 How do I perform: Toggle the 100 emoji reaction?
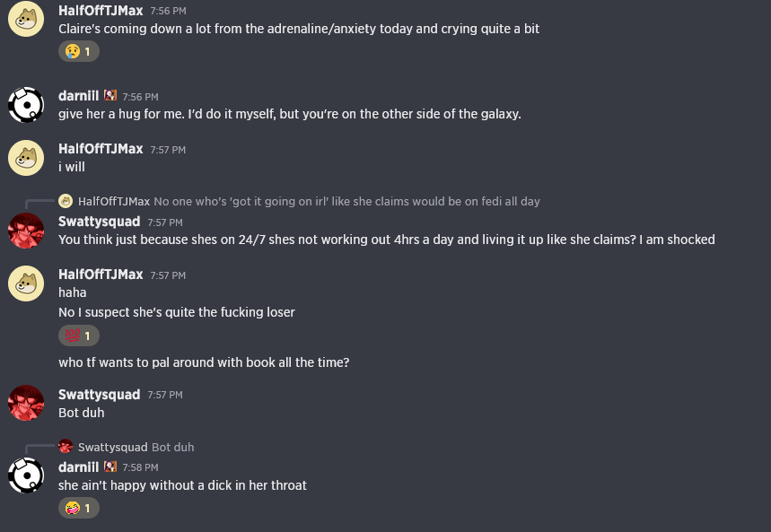(x=79, y=336)
